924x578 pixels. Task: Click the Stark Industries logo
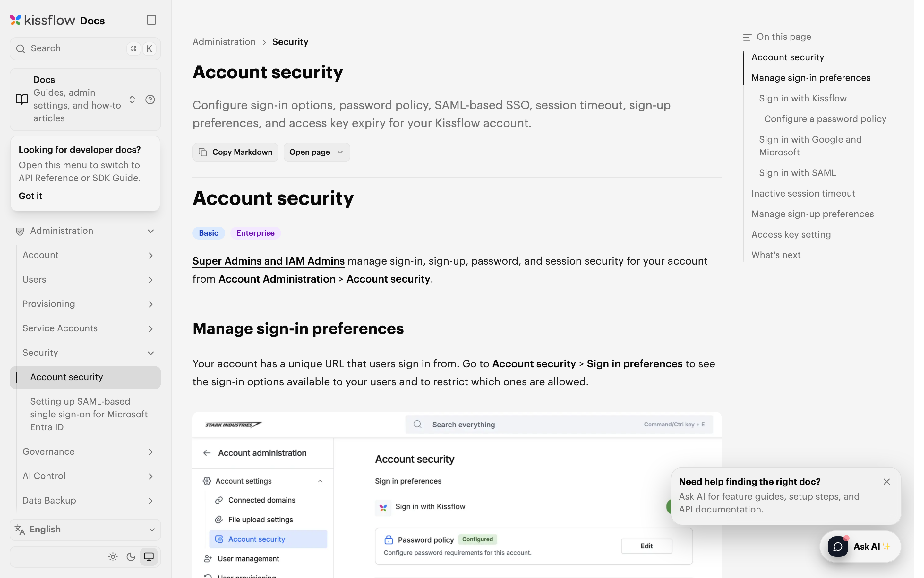233,425
